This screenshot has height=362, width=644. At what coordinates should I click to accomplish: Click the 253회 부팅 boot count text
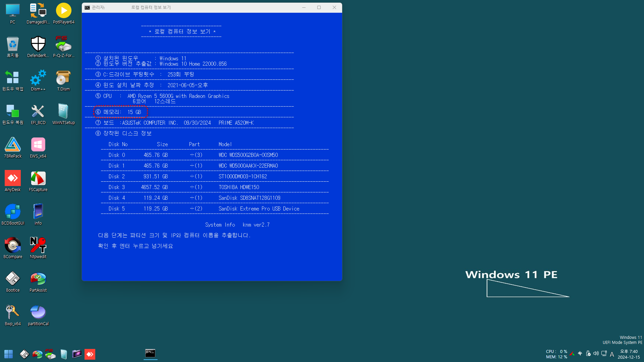click(x=181, y=74)
